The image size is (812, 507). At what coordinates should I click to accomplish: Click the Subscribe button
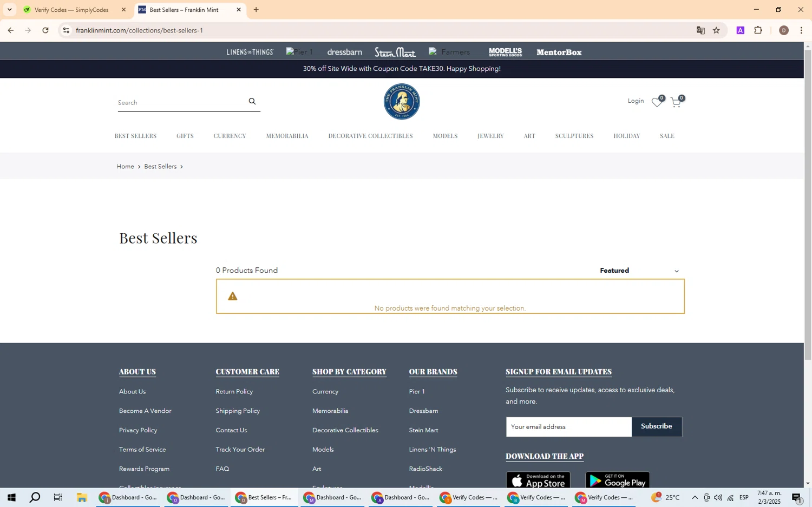coord(657,426)
